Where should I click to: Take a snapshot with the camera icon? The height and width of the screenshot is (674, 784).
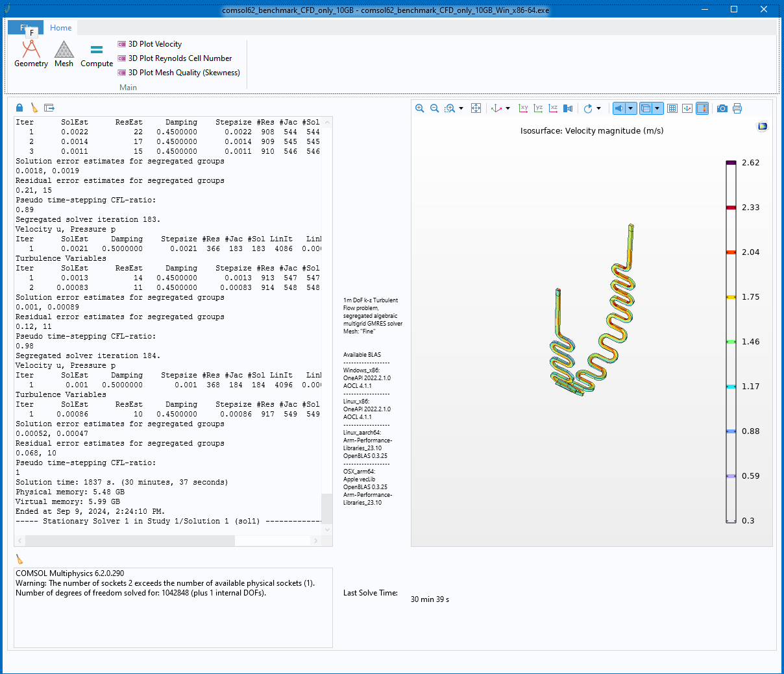click(x=722, y=108)
